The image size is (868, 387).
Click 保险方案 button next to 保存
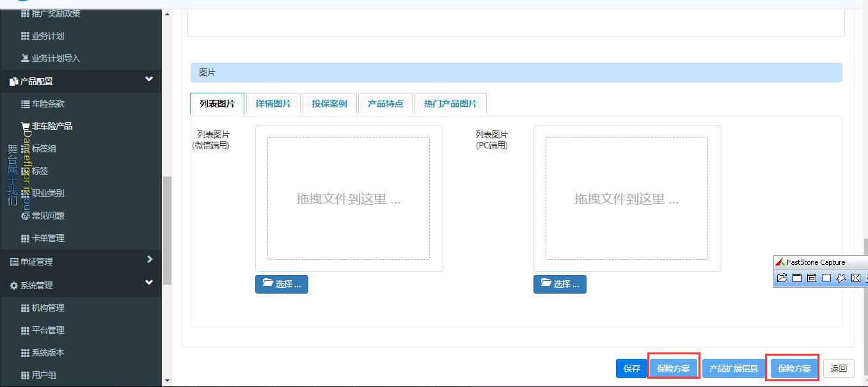click(x=674, y=368)
